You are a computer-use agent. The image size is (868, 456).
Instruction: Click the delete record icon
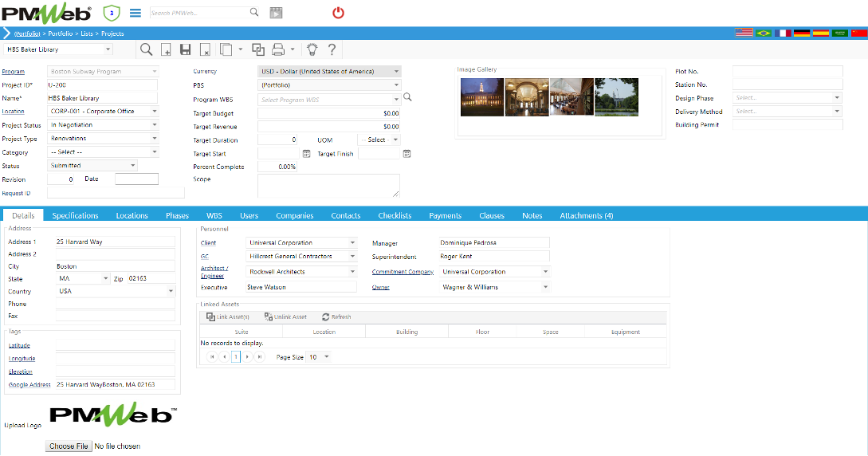click(205, 49)
